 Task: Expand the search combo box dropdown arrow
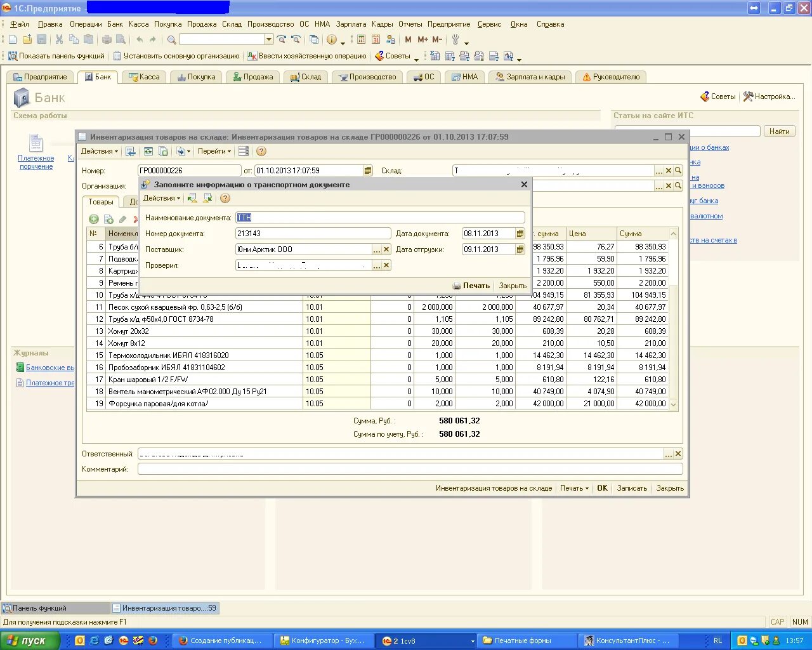[269, 39]
